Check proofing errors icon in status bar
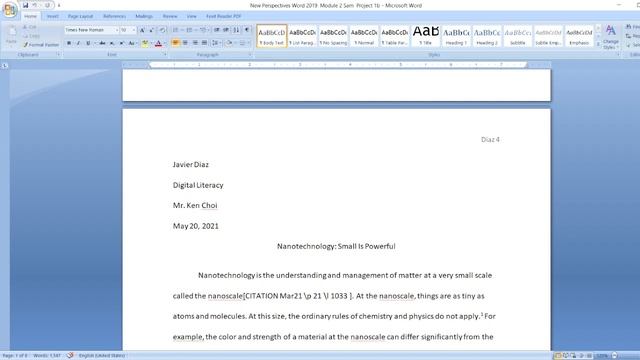Screen dimensions: 640x360 tap(70, 356)
